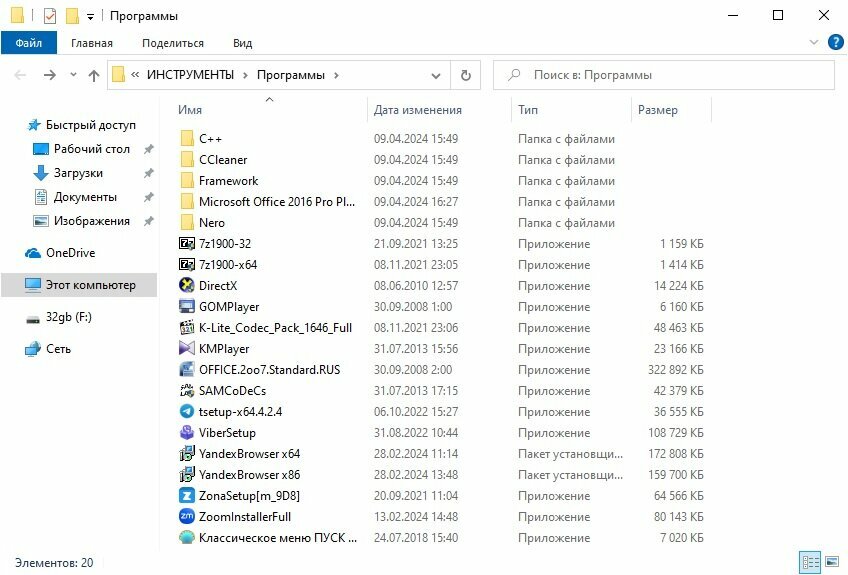Show hidden parent folders in address bar
The height and width of the screenshot is (575, 848).
(x=135, y=75)
